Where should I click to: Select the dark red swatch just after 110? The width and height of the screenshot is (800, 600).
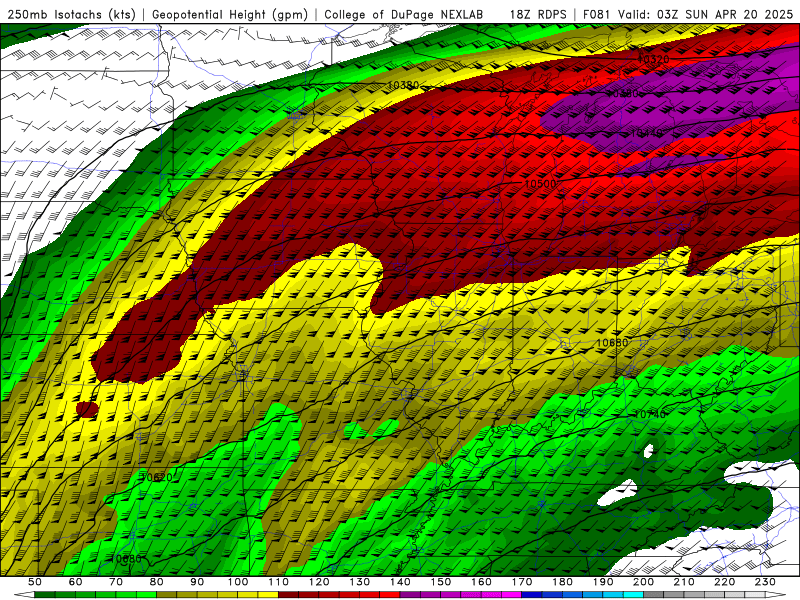[289, 595]
